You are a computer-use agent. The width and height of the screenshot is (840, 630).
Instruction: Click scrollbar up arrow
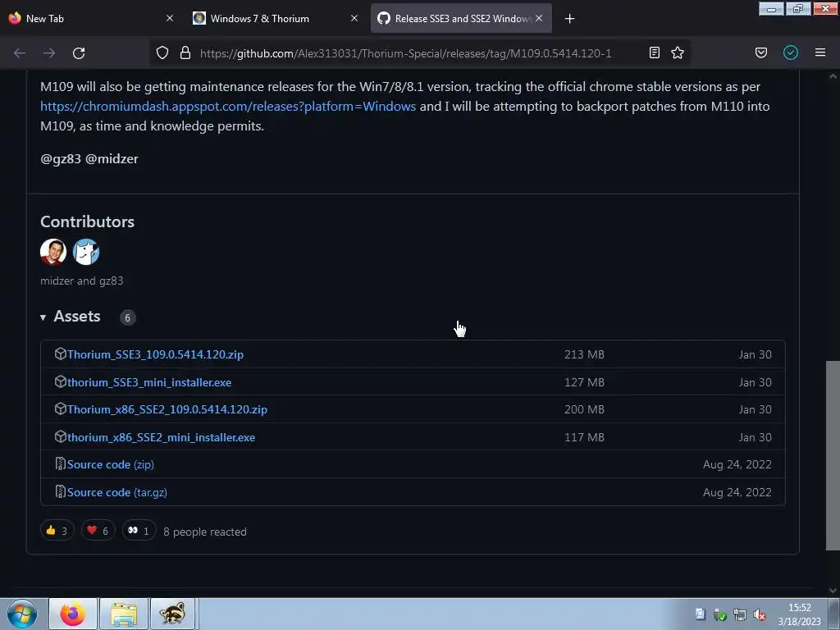(x=833, y=76)
